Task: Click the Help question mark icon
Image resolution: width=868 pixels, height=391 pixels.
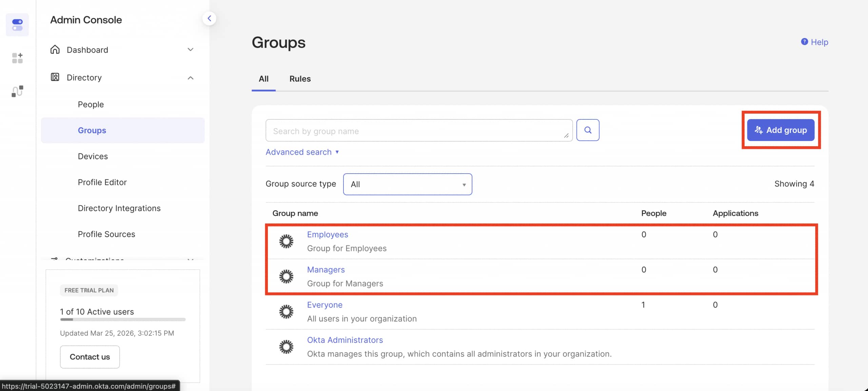Action: 804,42
